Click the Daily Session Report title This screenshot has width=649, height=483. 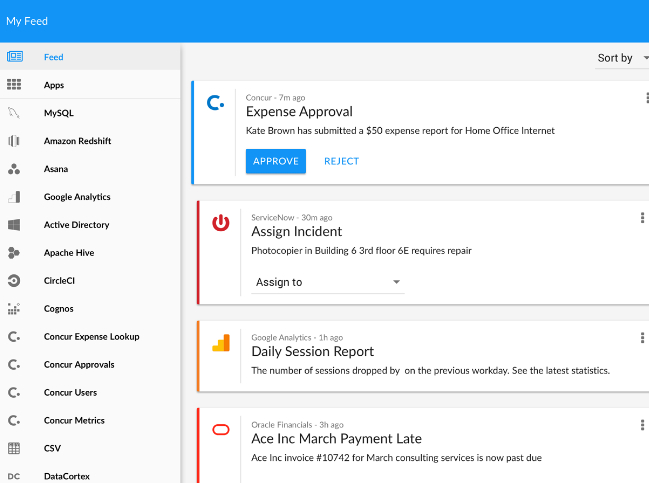312,351
